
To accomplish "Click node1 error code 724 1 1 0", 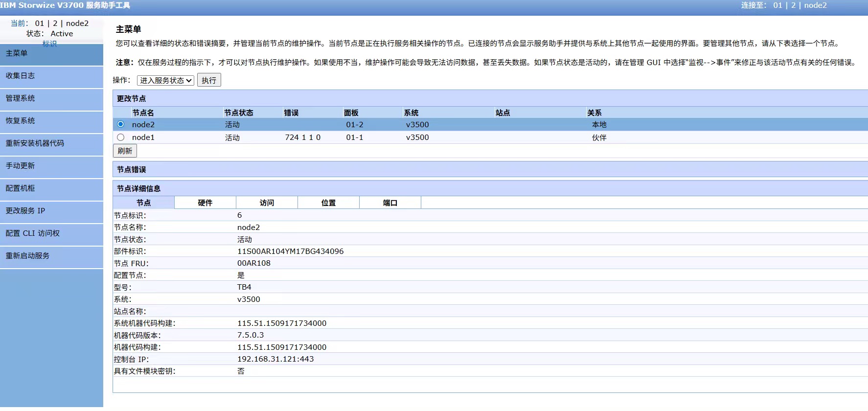I will (303, 137).
